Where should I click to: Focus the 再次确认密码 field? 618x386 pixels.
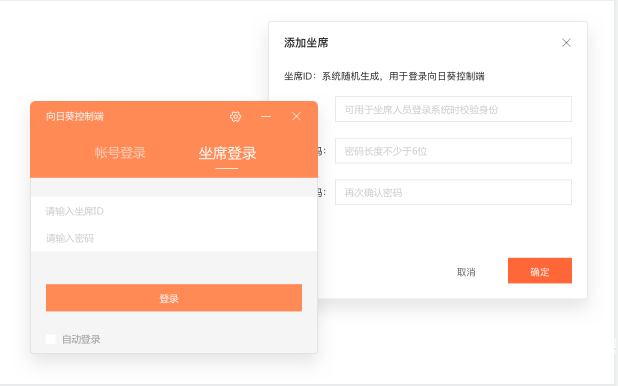pos(453,192)
